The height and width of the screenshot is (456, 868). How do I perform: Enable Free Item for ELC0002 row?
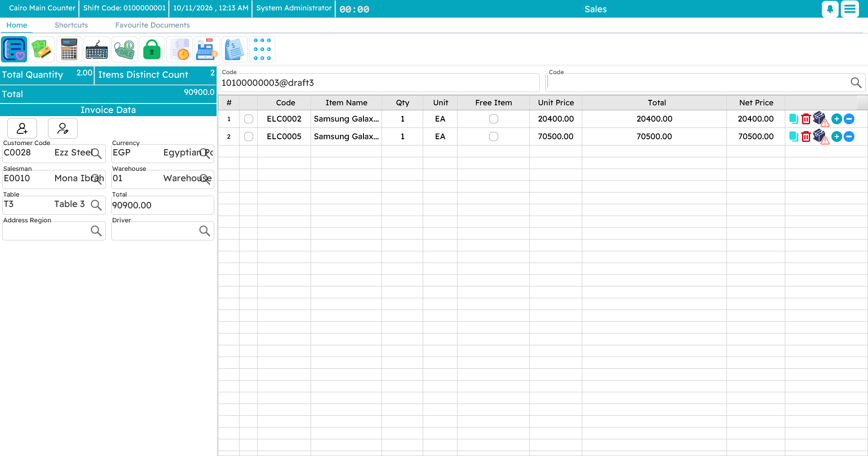(x=494, y=119)
